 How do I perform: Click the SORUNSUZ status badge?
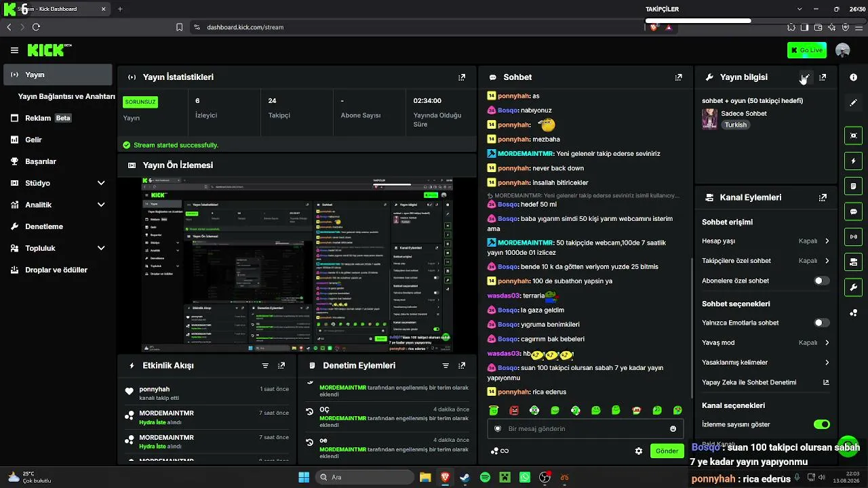140,102
